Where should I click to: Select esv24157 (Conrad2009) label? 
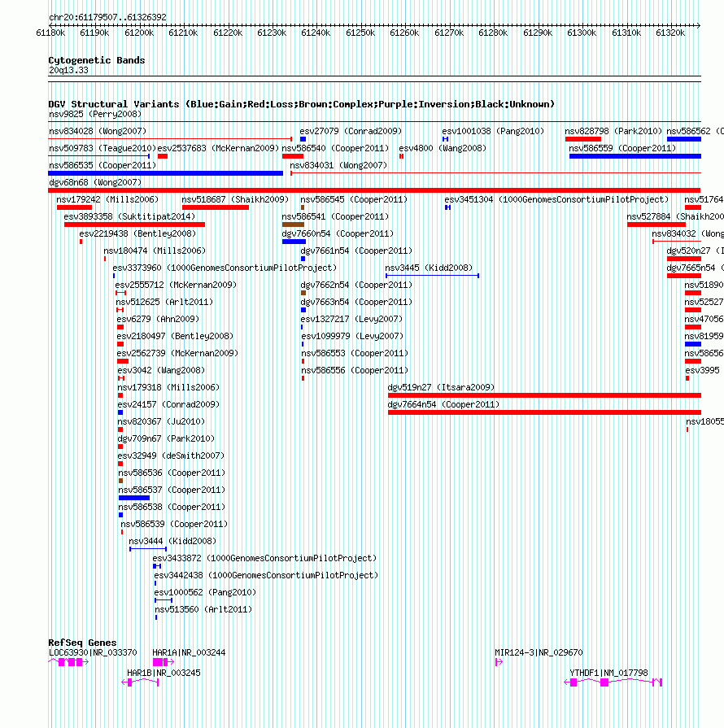[x=168, y=405]
